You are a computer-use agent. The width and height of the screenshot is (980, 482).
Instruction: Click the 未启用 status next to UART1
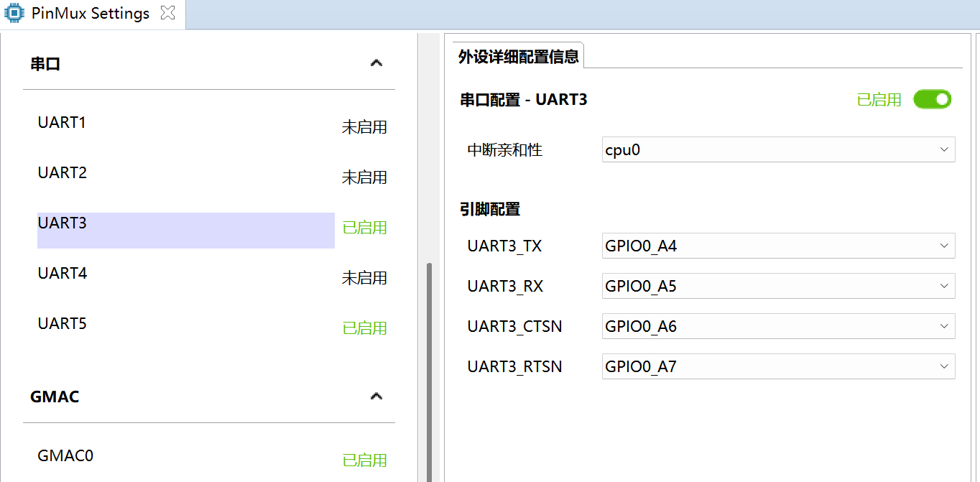point(364,127)
